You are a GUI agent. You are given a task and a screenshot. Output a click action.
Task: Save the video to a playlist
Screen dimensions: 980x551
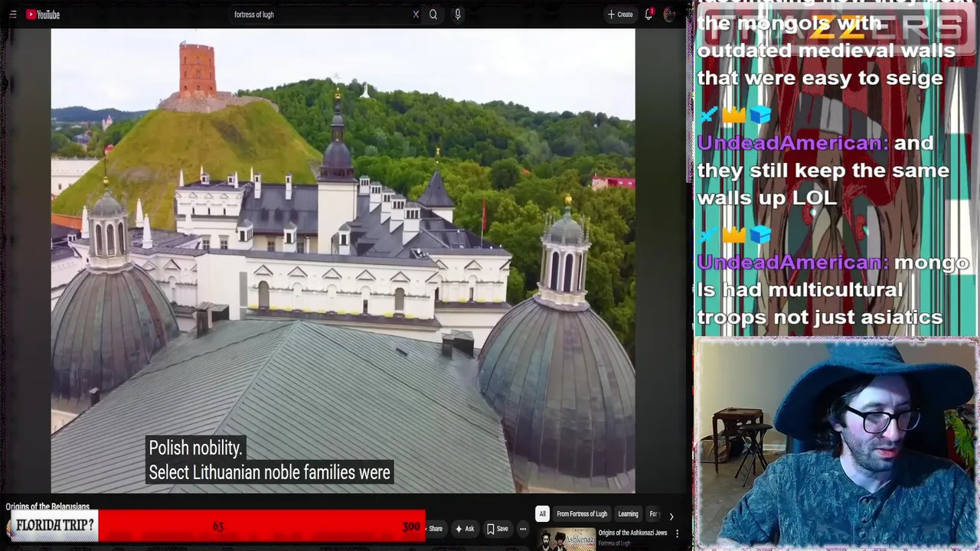tap(498, 529)
